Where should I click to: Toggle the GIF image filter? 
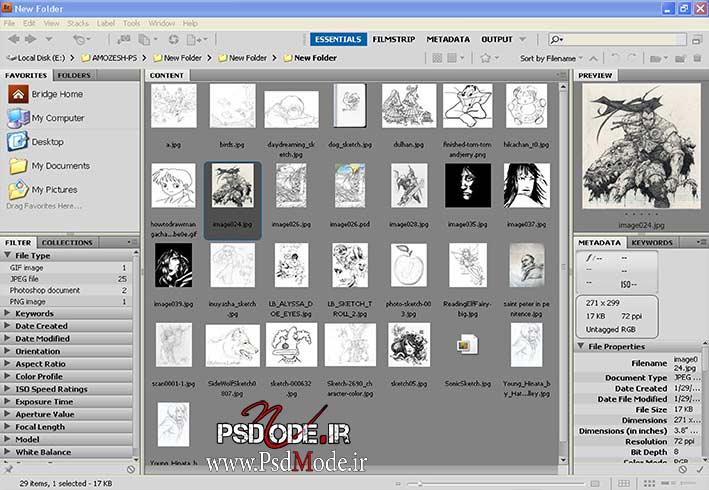pyautogui.click(x=68, y=268)
